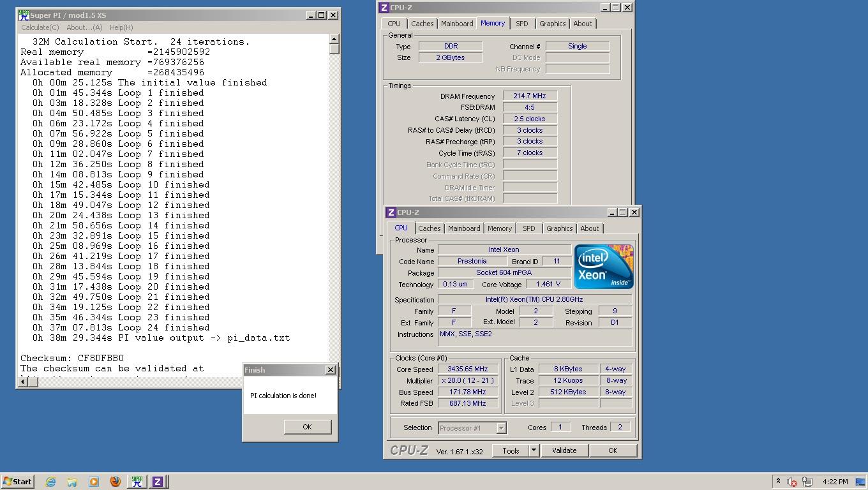Click the Start button
Screen dimensions: 868x490
17,482
